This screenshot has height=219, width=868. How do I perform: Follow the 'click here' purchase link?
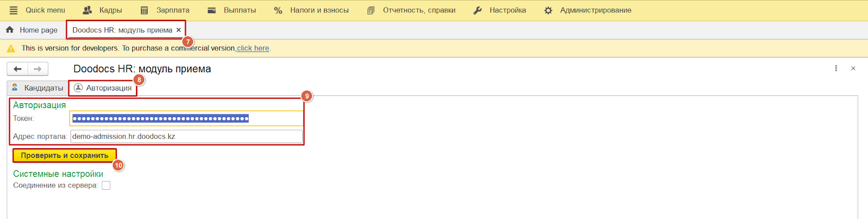tap(253, 48)
